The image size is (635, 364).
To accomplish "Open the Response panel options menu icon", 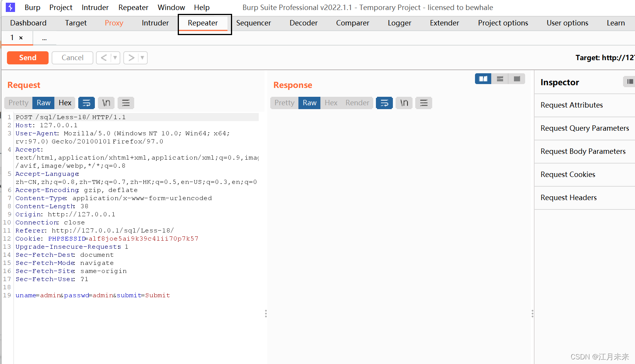I will point(424,103).
